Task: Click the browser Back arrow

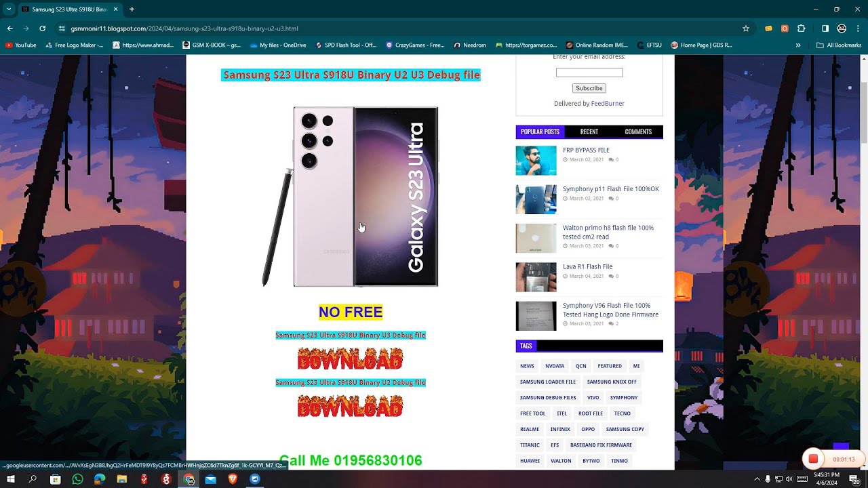Action: 9,28
